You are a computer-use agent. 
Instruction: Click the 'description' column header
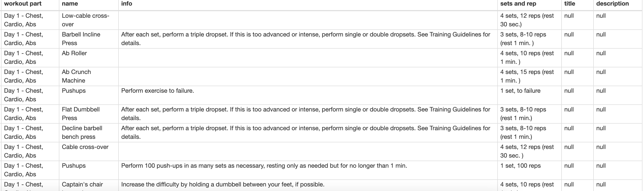[612, 4]
